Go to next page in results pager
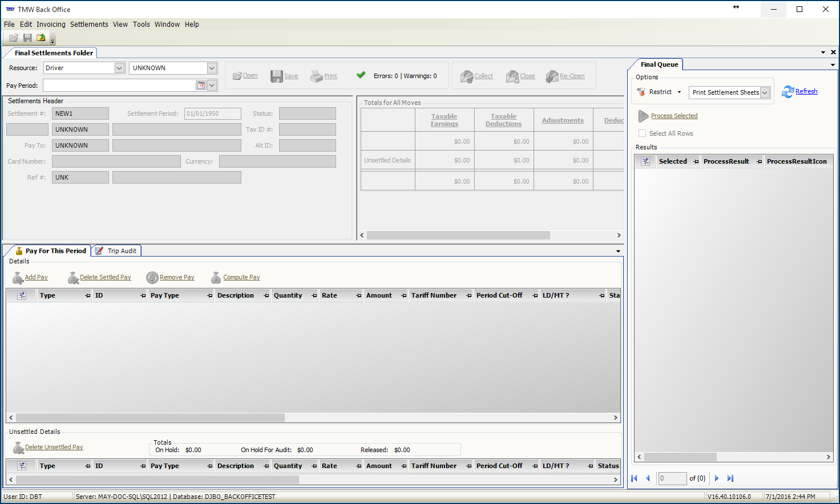Screen dimensions: 840x504 [717, 478]
